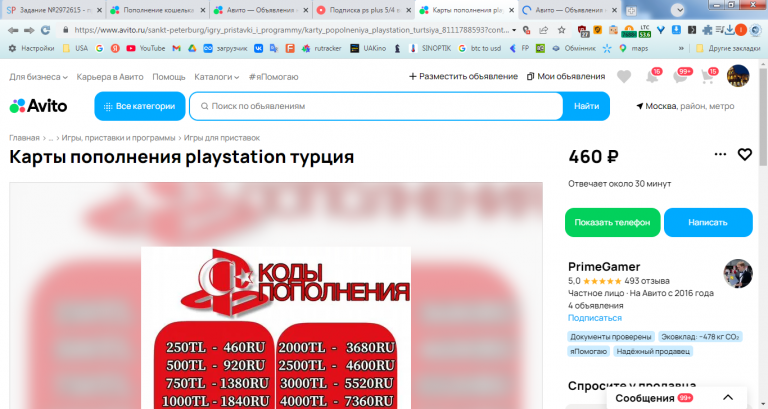Open the browser downloads arrow icon
The image size is (768, 409).
[730, 30]
